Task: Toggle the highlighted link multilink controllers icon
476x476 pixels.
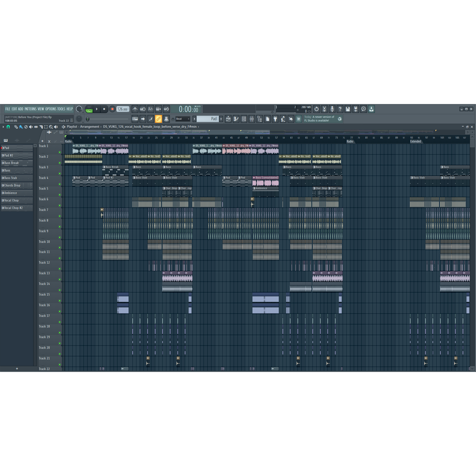Action: [x=159, y=119]
